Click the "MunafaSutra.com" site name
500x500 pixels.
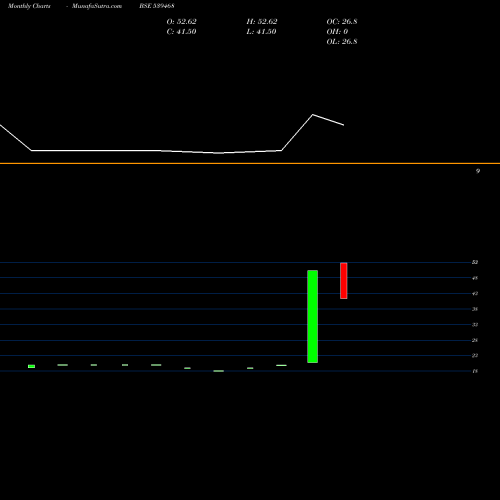97,6
